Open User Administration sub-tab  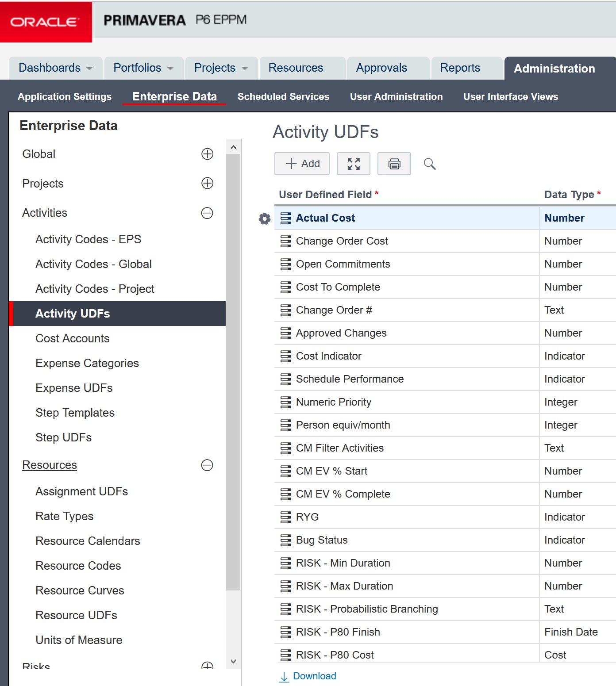pos(396,96)
